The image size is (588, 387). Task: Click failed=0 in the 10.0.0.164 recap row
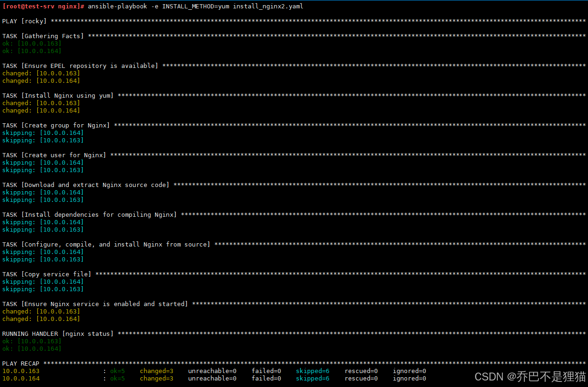(266, 379)
